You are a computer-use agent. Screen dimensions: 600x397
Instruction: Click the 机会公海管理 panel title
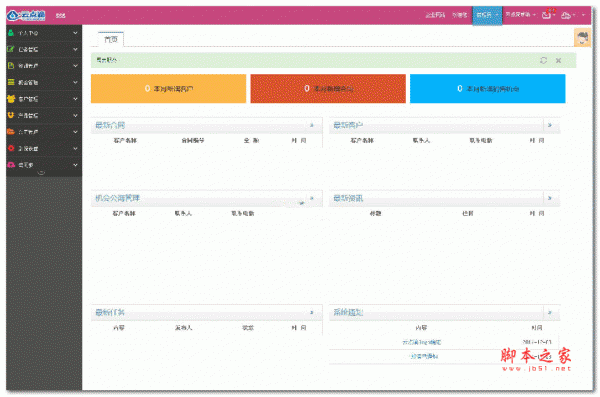[x=117, y=198]
